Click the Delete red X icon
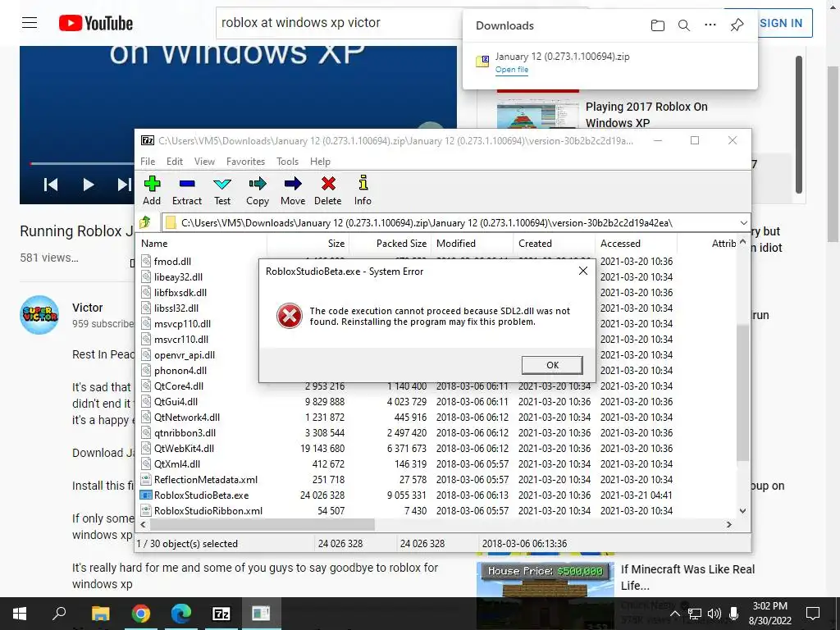Image resolution: width=840 pixels, height=630 pixels. pos(328,190)
